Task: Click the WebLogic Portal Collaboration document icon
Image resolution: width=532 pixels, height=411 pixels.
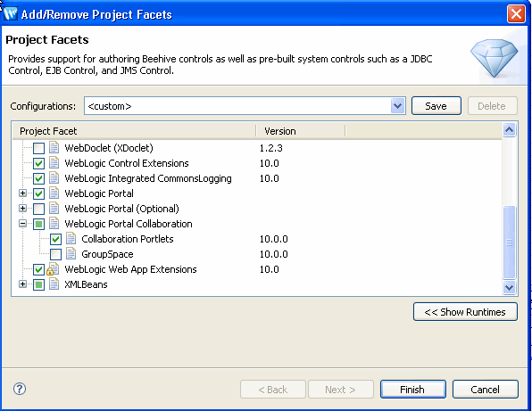Action: [x=54, y=223]
